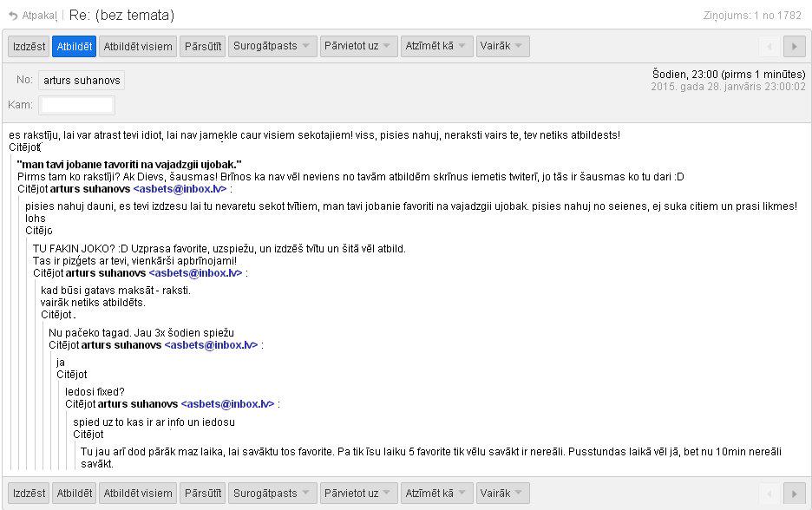Screen dimensions: 812x510
Task: Click Izdzēst in the top toolbar
Action: coord(29,47)
